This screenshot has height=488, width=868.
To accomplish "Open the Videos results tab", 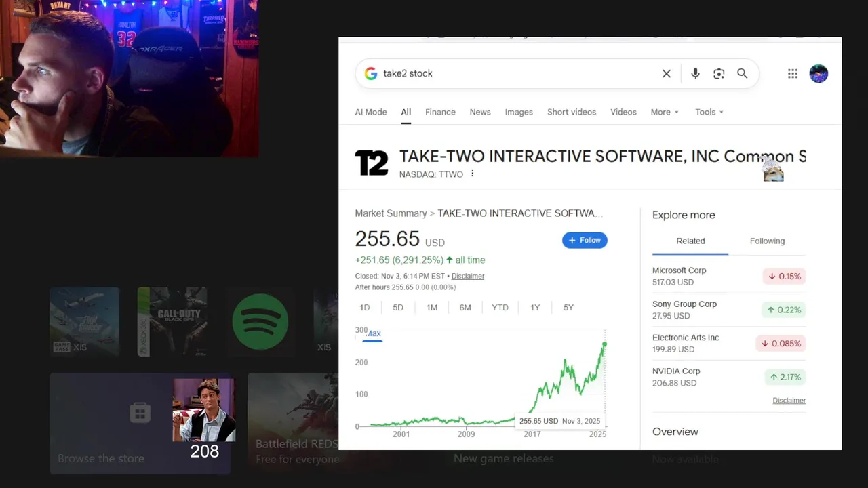I will (x=623, y=112).
